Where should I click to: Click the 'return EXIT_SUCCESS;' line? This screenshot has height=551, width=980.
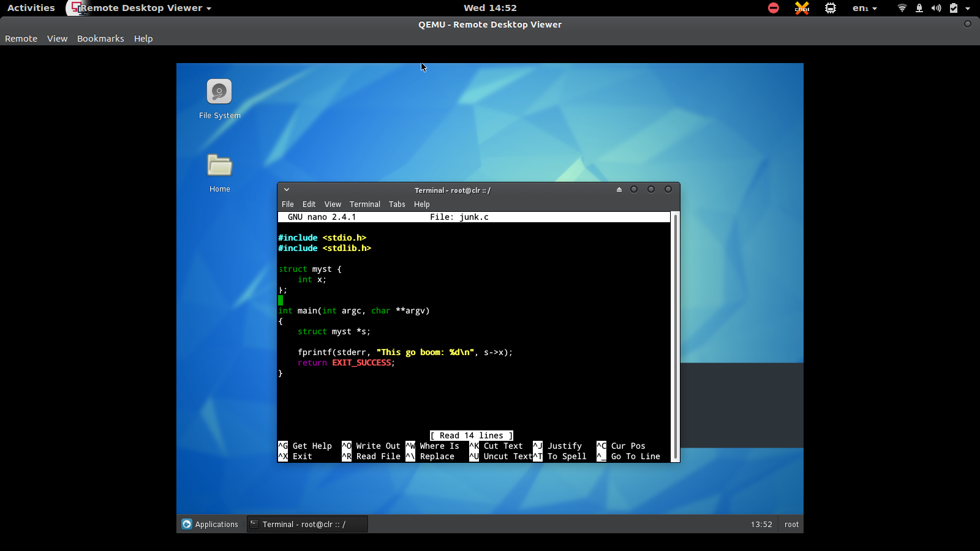pos(347,363)
